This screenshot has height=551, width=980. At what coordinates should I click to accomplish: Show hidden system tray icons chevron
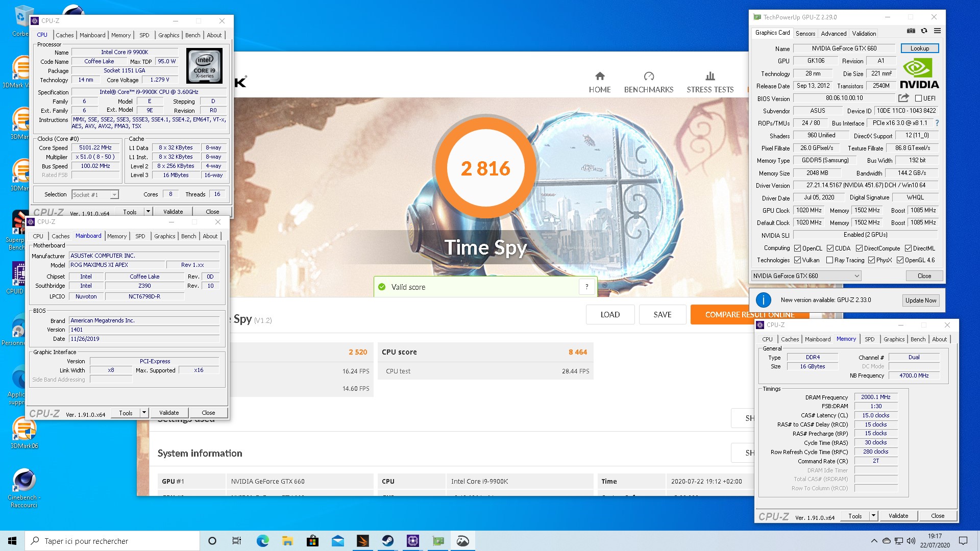click(x=874, y=541)
